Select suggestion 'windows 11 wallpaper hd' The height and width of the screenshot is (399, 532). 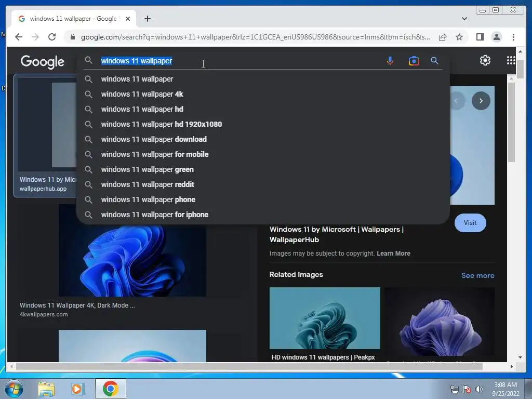tap(263, 109)
